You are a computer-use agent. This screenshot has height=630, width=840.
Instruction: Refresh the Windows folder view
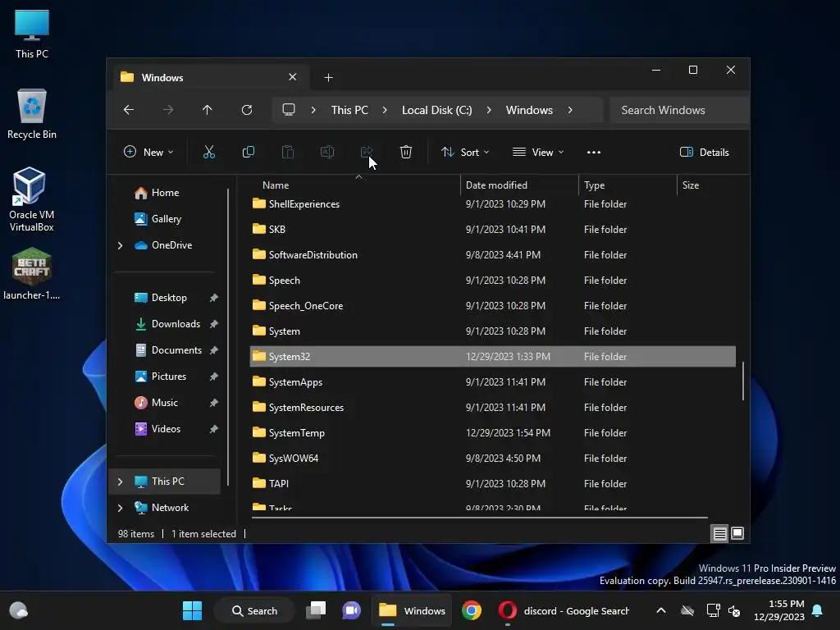[247, 110]
